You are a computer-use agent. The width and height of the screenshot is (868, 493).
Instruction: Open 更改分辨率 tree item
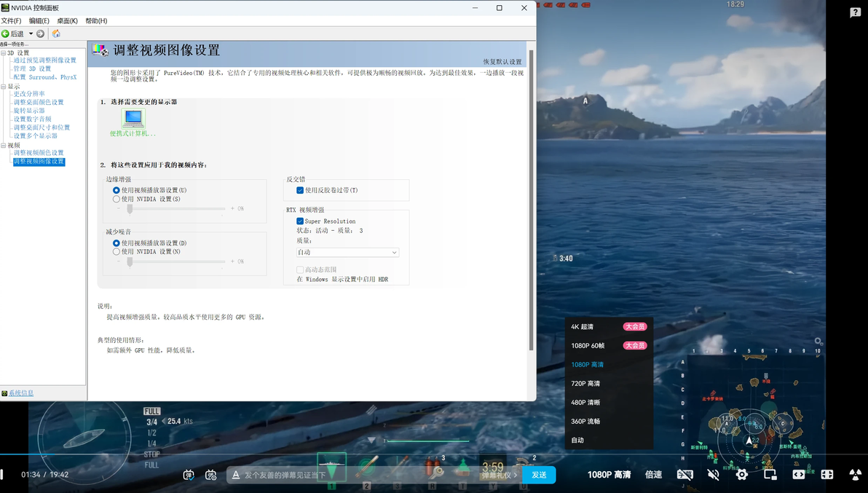[x=29, y=94]
